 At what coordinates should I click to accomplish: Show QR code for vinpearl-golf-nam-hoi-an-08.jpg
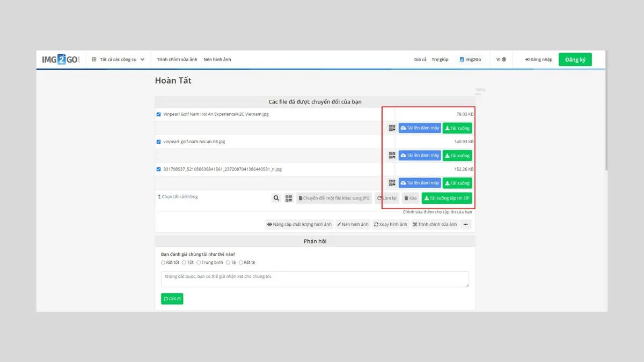392,156
